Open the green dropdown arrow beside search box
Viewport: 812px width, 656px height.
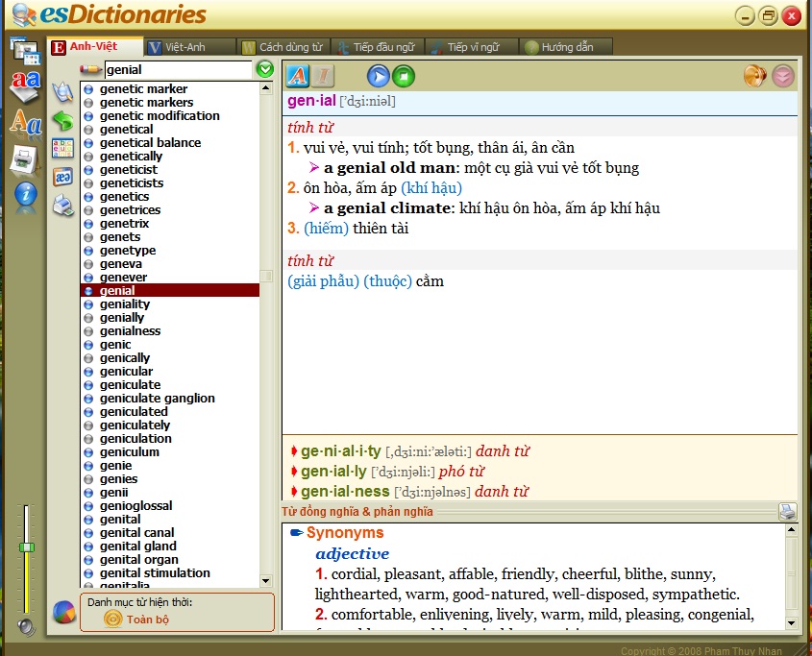pyautogui.click(x=265, y=69)
